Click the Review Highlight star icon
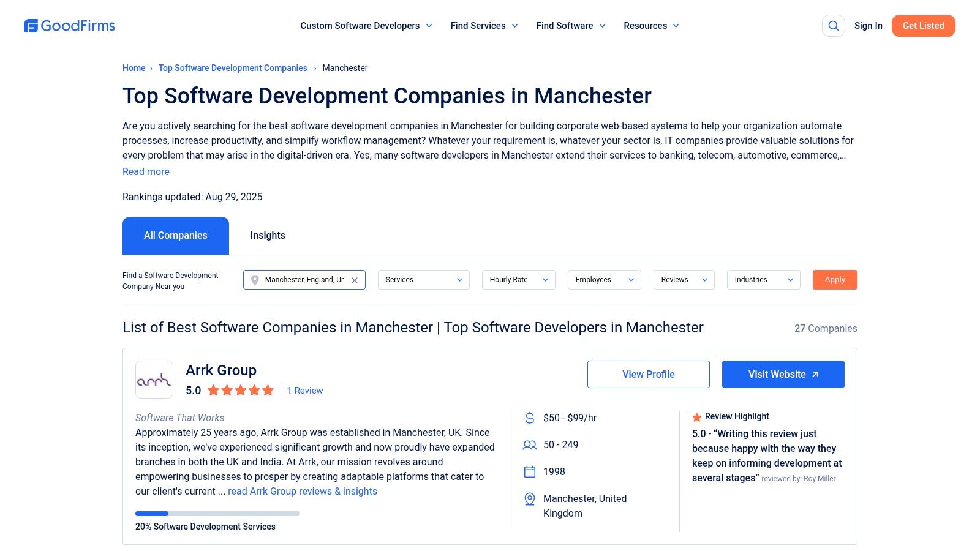980x551 pixels. [x=696, y=417]
